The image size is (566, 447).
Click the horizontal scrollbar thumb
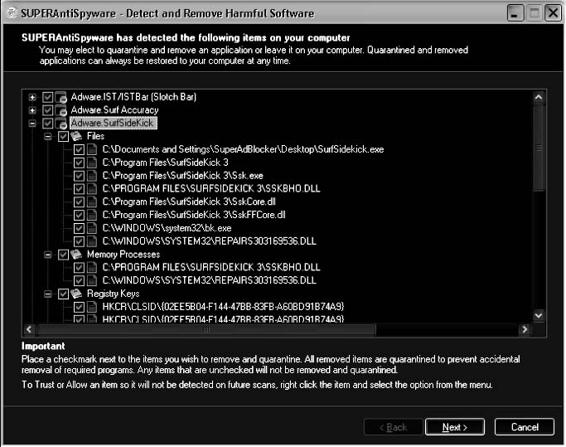click(x=206, y=329)
